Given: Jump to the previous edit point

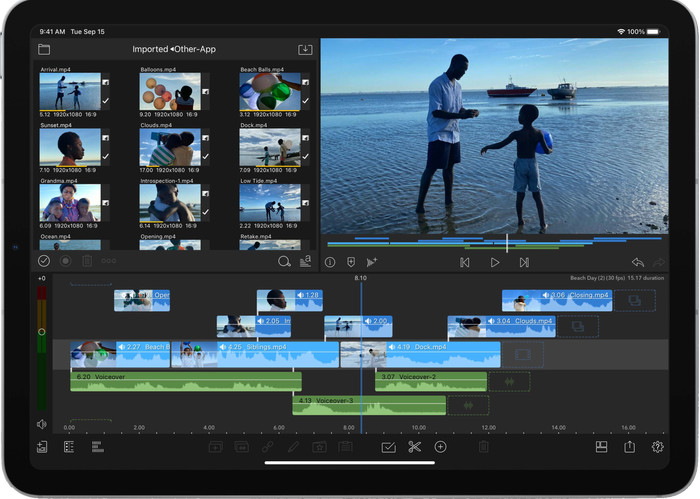Looking at the screenshot, I should click(464, 262).
